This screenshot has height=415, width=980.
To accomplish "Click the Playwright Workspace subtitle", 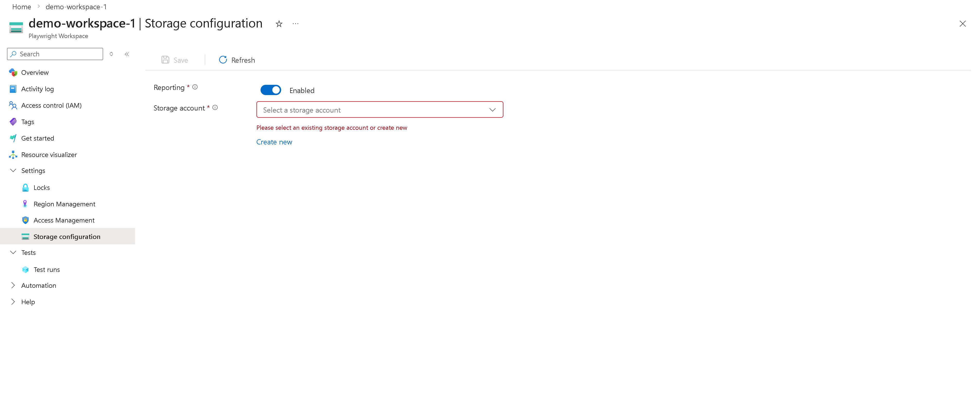I will pos(58,36).
